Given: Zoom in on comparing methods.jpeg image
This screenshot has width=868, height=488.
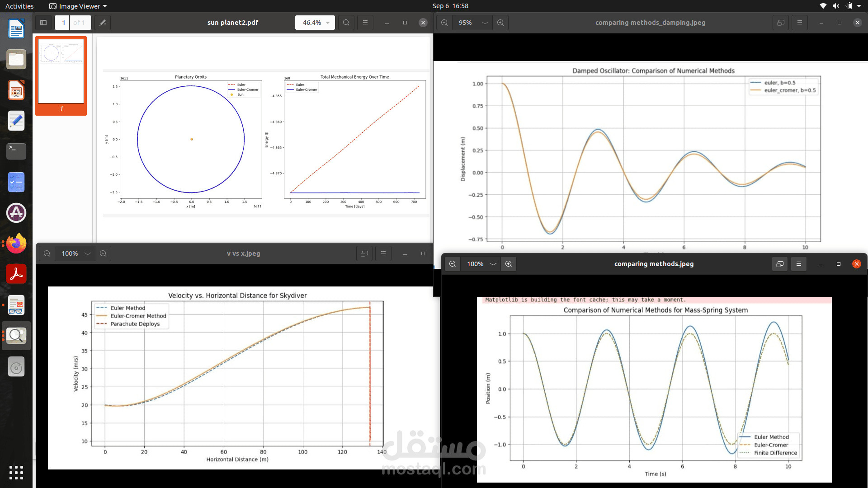Looking at the screenshot, I should point(509,264).
